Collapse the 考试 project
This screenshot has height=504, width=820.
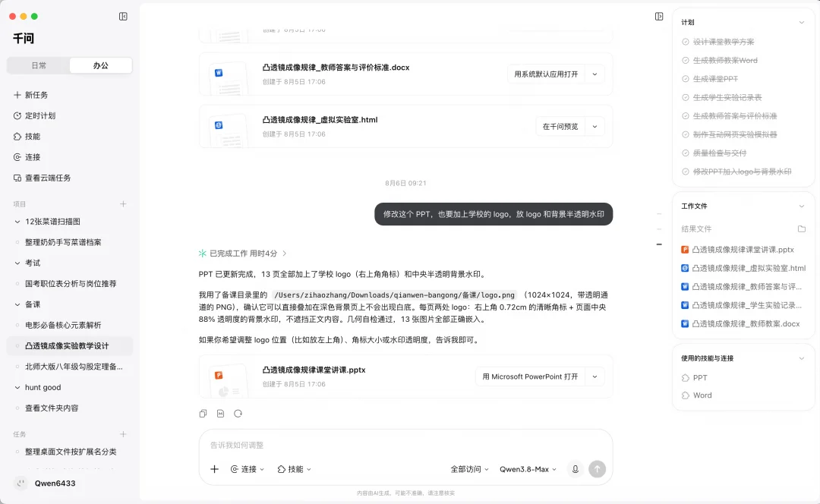17,263
